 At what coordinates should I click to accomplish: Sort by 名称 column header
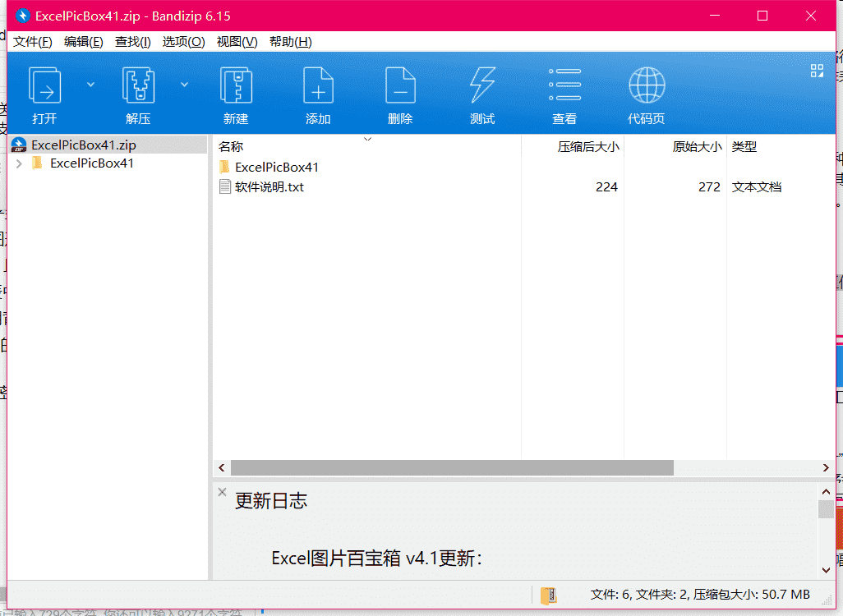(x=231, y=147)
